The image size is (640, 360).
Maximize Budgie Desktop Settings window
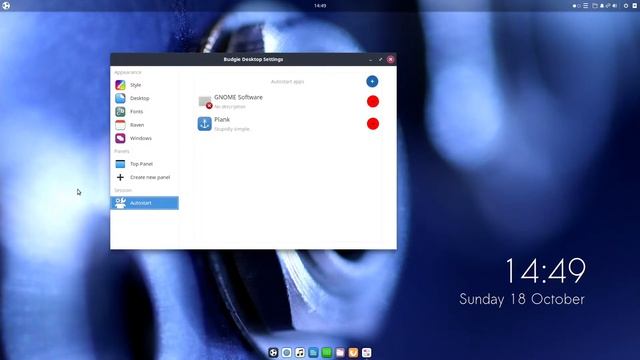tap(380, 60)
